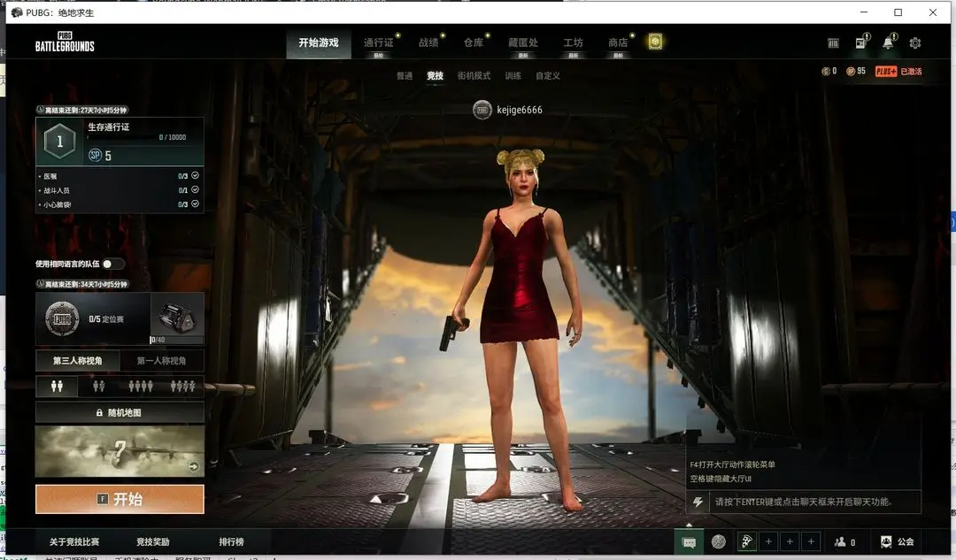Switch to the 仓库 tab

pyautogui.click(x=474, y=42)
